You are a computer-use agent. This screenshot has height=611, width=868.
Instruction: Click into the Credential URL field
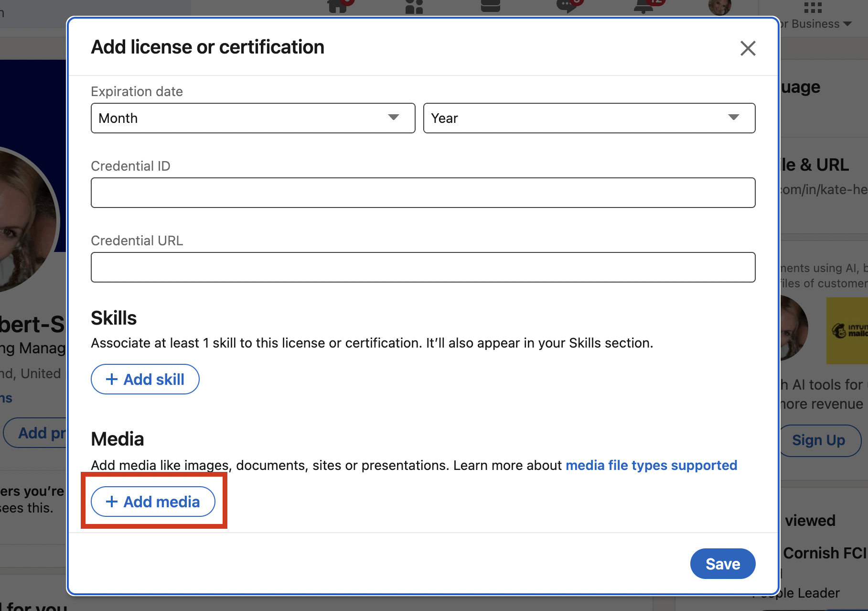click(423, 267)
